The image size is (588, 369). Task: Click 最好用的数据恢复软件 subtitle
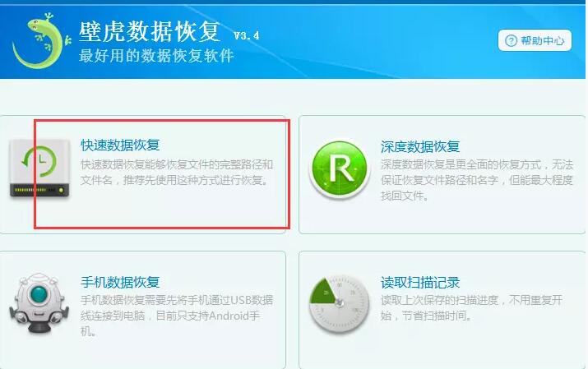[156, 55]
